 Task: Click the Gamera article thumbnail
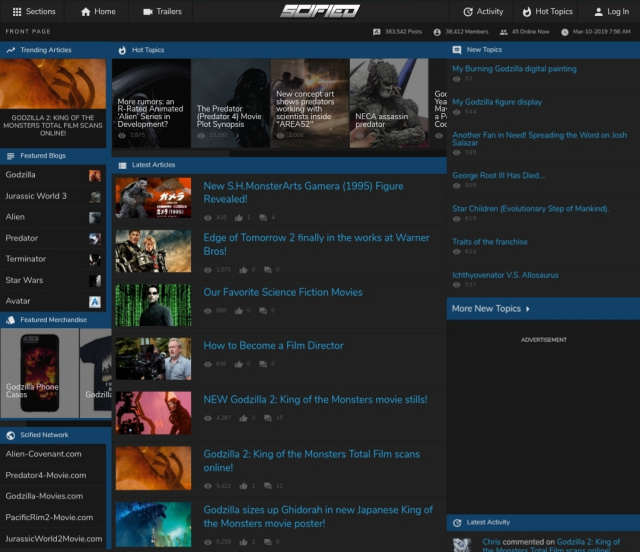(153, 198)
